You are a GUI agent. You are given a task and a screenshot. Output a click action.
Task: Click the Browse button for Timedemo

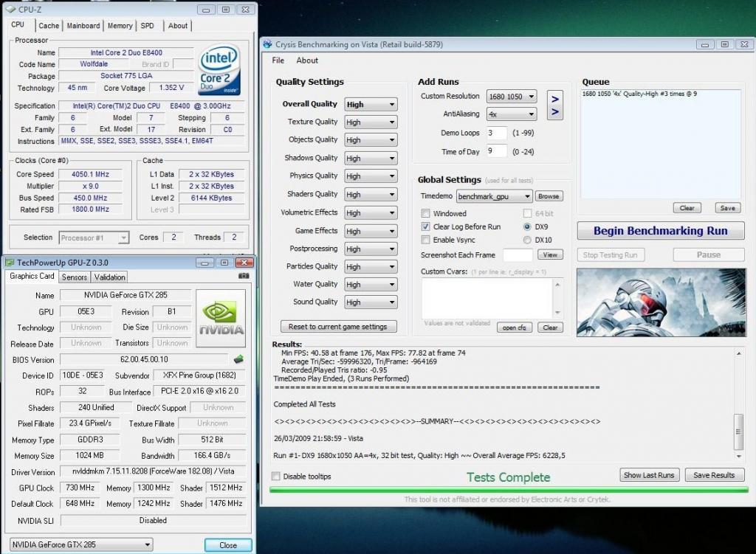point(549,196)
